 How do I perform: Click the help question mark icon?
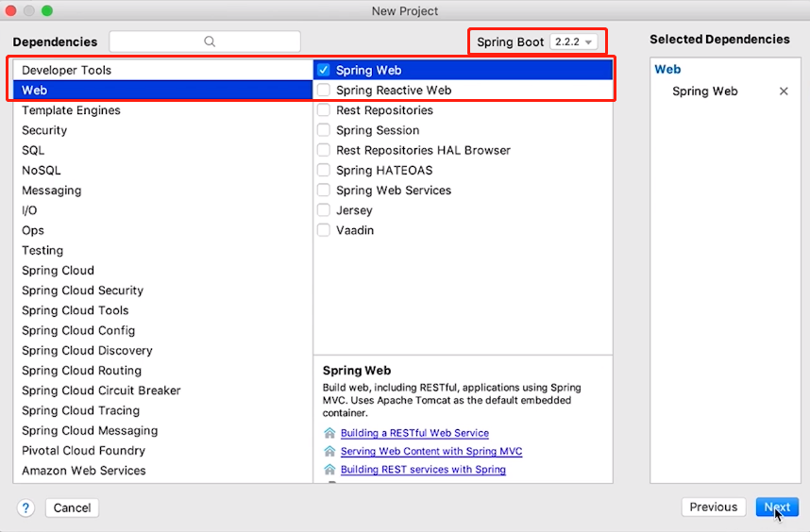[25, 507]
